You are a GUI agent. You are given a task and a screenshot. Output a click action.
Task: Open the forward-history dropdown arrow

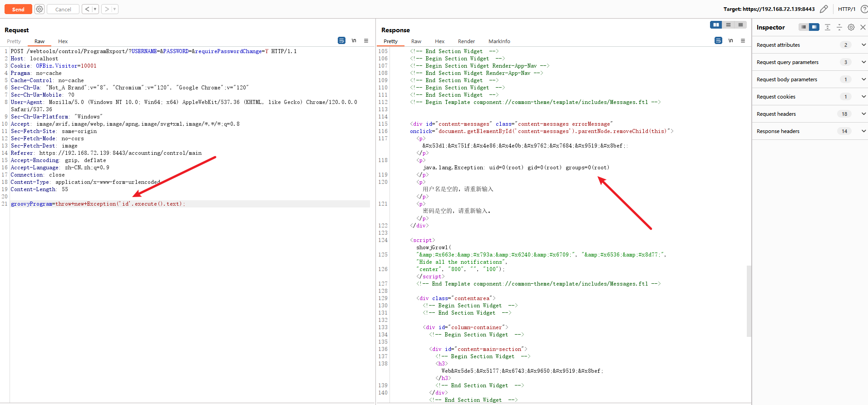115,9
